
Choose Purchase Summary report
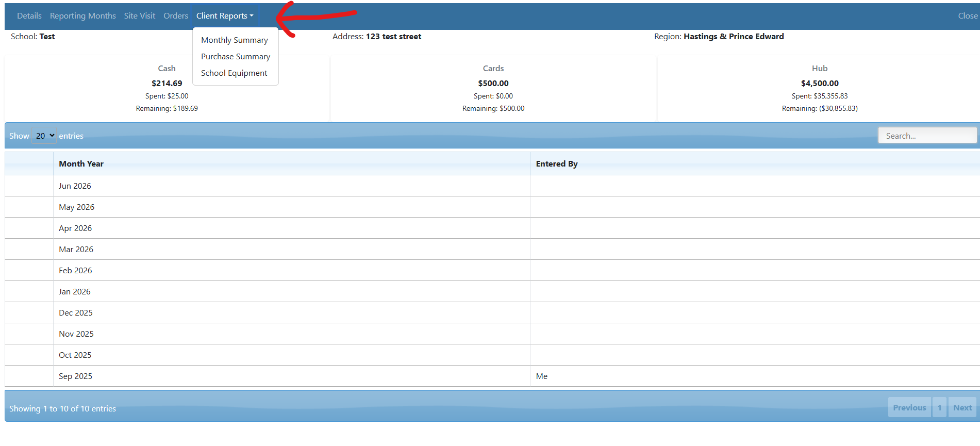coord(235,57)
